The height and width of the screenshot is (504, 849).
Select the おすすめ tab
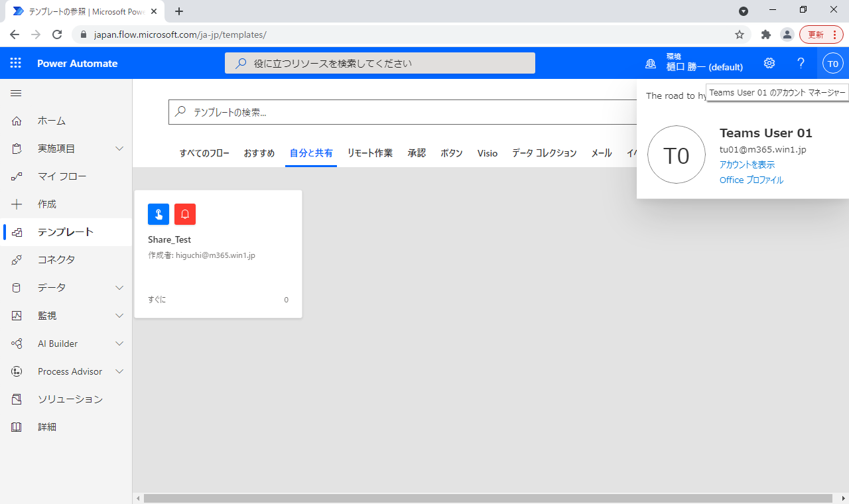click(259, 153)
